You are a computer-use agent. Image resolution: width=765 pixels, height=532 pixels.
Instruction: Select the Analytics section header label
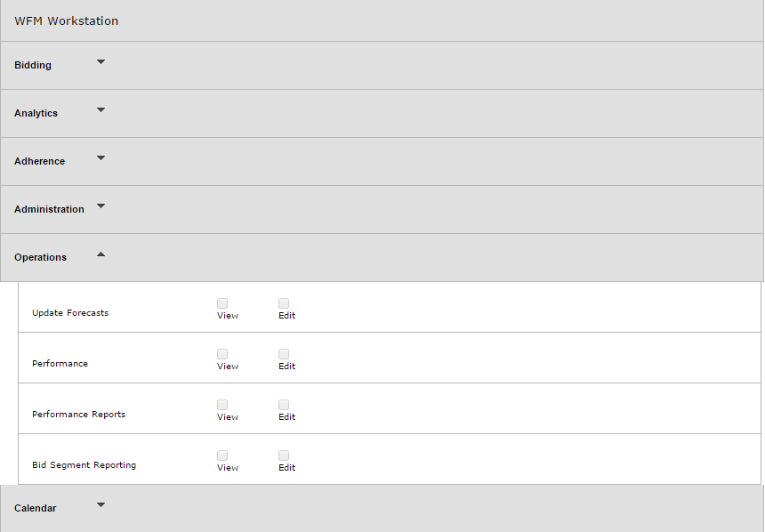tap(36, 114)
